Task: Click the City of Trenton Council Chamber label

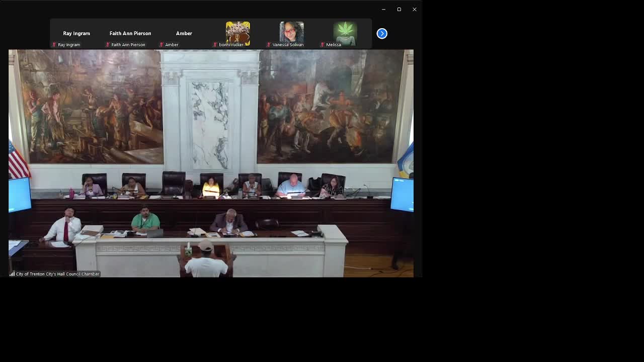Action: tap(57, 274)
